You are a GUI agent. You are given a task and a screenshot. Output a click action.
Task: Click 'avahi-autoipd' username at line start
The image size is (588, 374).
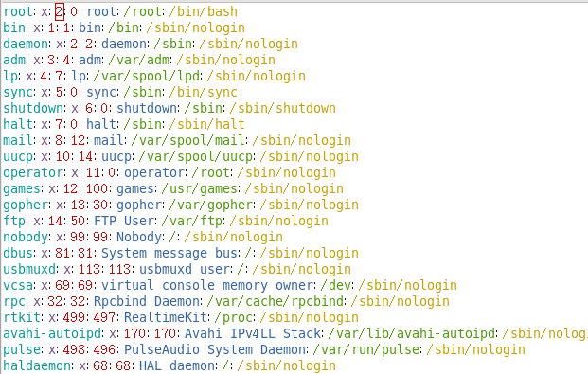point(52,334)
